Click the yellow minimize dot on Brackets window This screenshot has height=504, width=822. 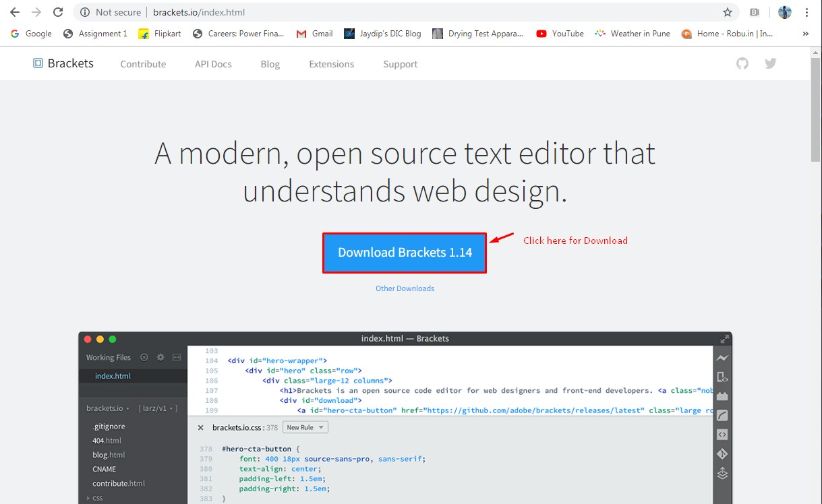tap(100, 339)
